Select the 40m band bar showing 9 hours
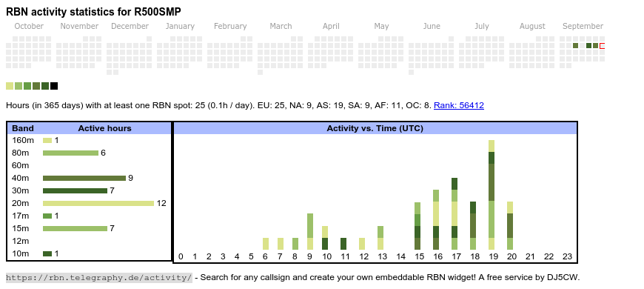This screenshot has width=644, height=289. coord(84,178)
